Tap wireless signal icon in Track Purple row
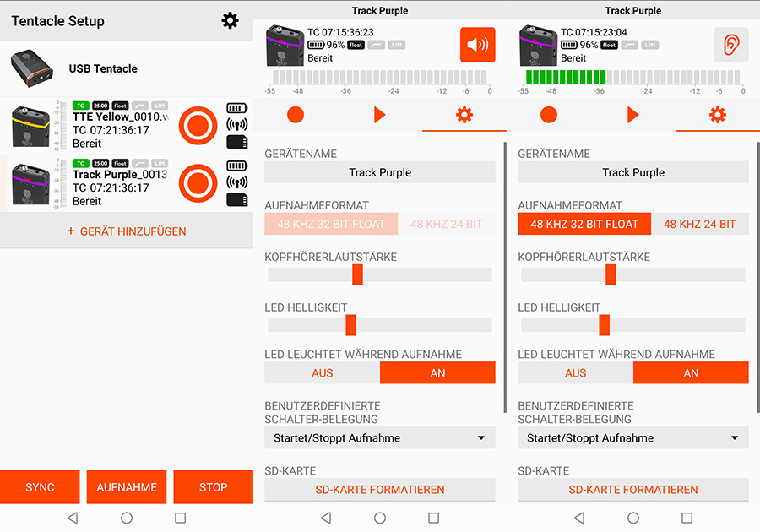 coord(236,182)
